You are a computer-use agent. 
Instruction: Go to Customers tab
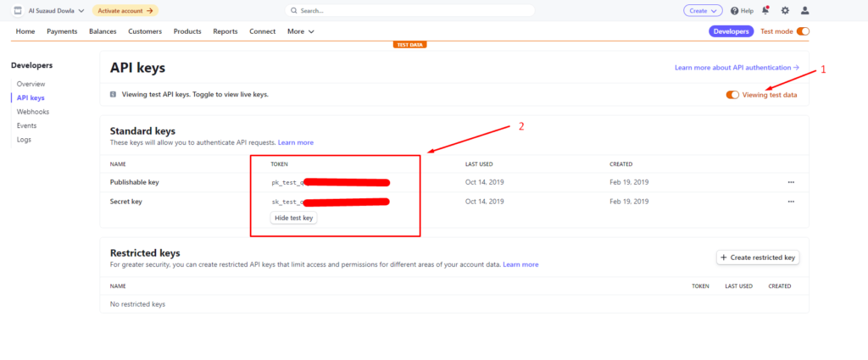[145, 31]
